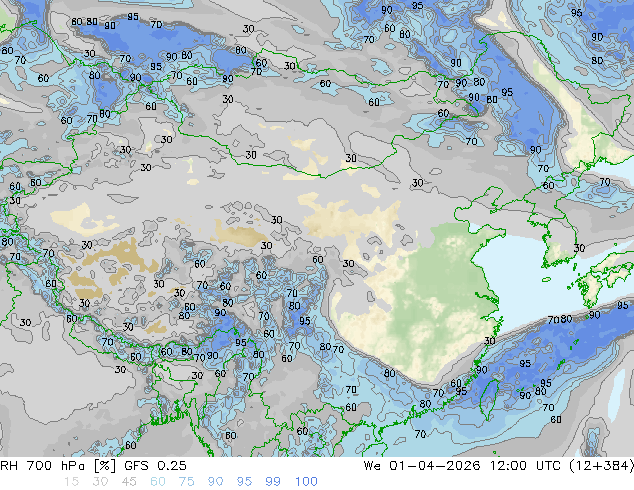Click the legend value 99

(273, 482)
